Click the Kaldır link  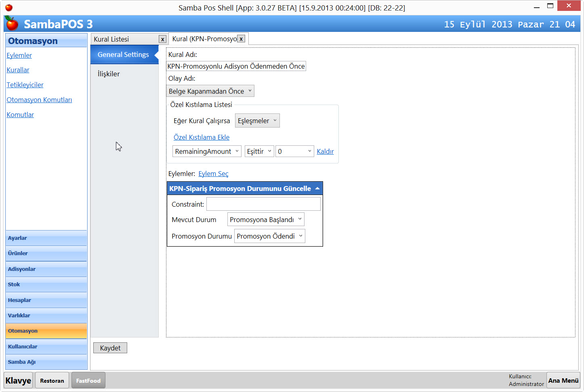(x=325, y=151)
